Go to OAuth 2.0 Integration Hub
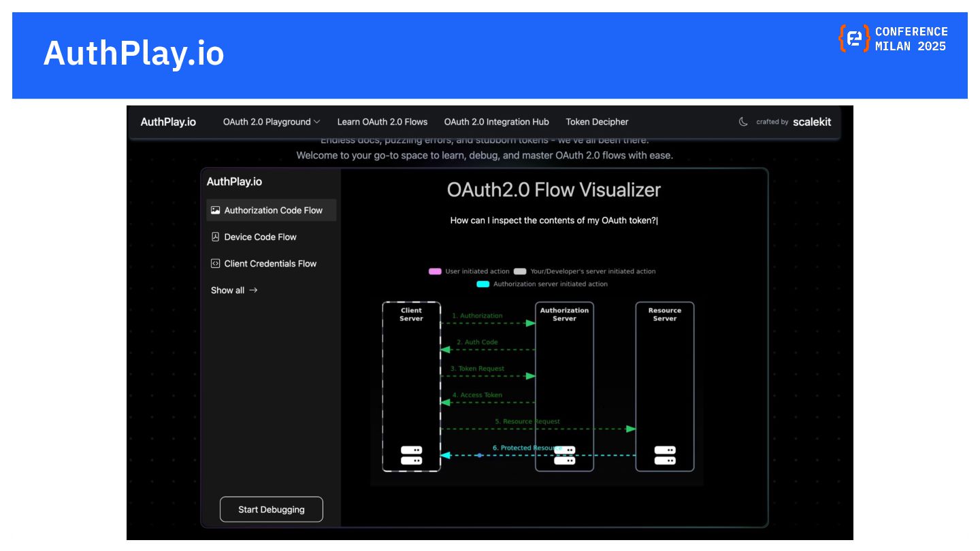The image size is (980, 551). (497, 122)
